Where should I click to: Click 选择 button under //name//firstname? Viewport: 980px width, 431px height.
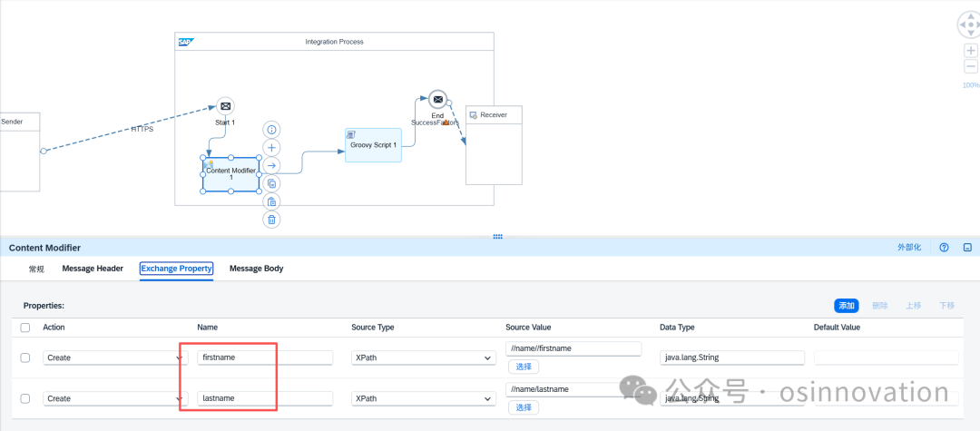[x=524, y=367]
